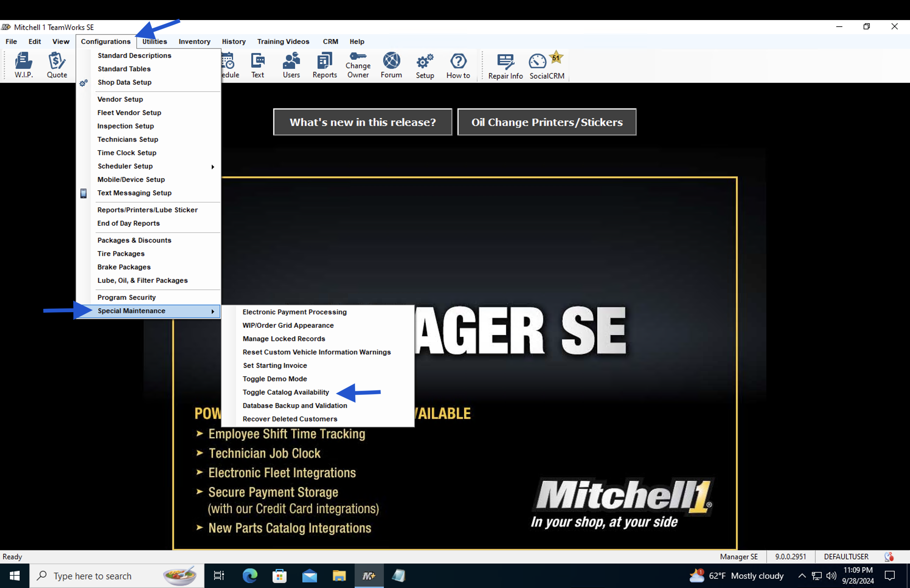The width and height of the screenshot is (910, 588).
Task: Open the View menu
Action: pyautogui.click(x=61, y=41)
